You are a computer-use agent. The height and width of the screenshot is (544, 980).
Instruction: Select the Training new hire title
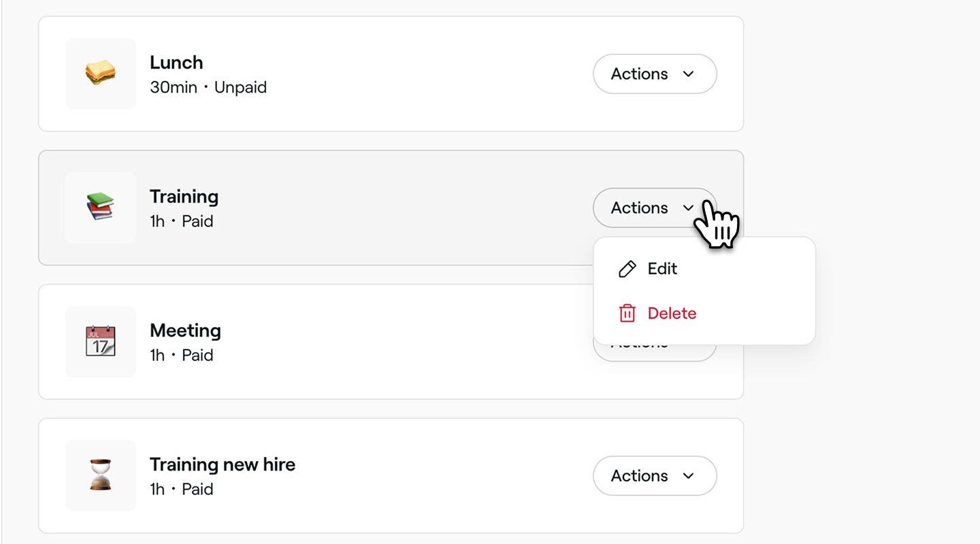click(x=223, y=464)
